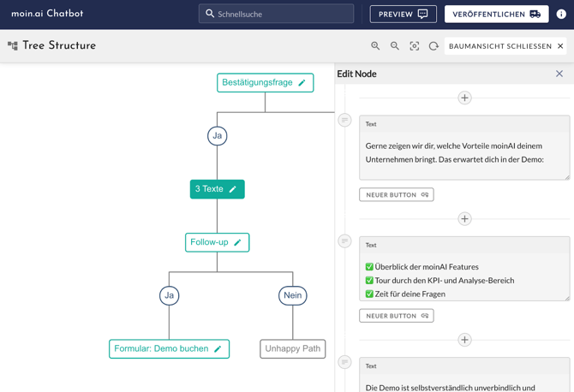Open the info icon in header

click(x=561, y=14)
